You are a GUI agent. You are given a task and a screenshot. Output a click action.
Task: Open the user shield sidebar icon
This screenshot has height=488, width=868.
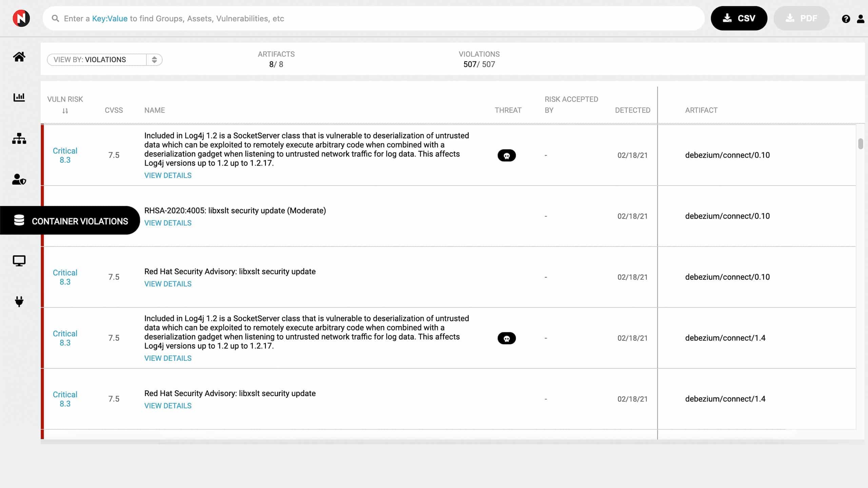pos(19,179)
